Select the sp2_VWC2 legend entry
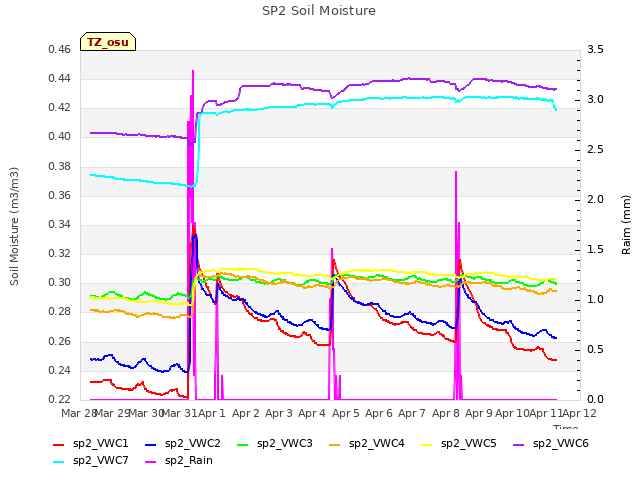Viewport: 640px width, 480px height. [x=182, y=444]
